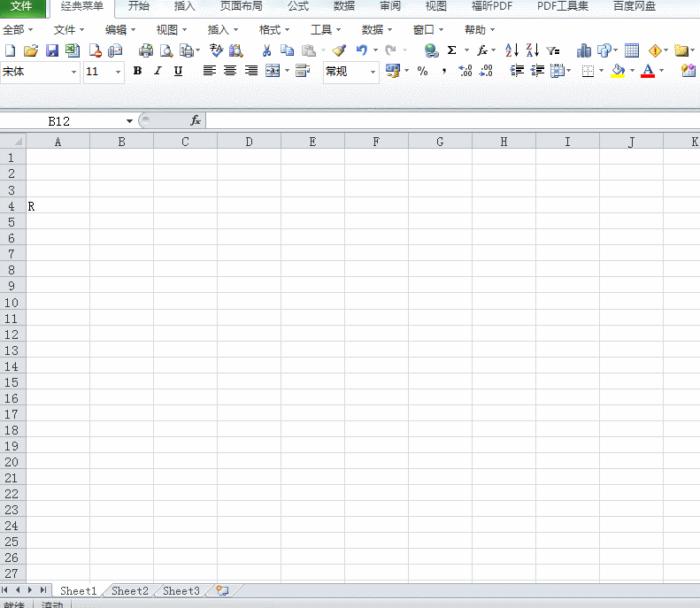Copy selection with the Copy icon
The height and width of the screenshot is (608, 700).
(287, 50)
